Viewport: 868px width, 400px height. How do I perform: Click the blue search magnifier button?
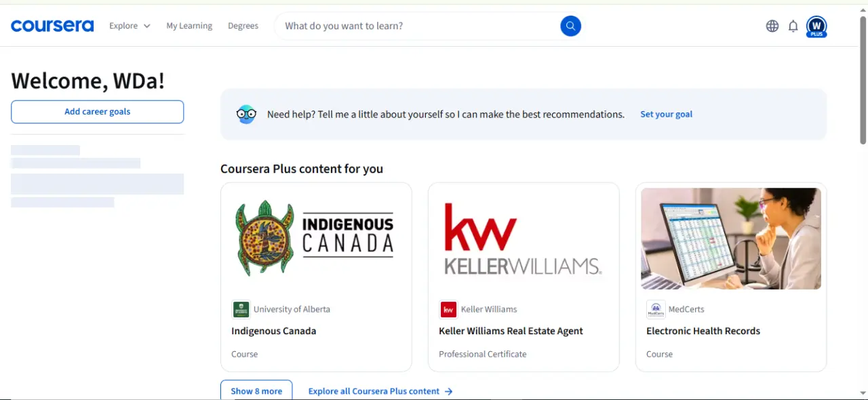pyautogui.click(x=570, y=26)
